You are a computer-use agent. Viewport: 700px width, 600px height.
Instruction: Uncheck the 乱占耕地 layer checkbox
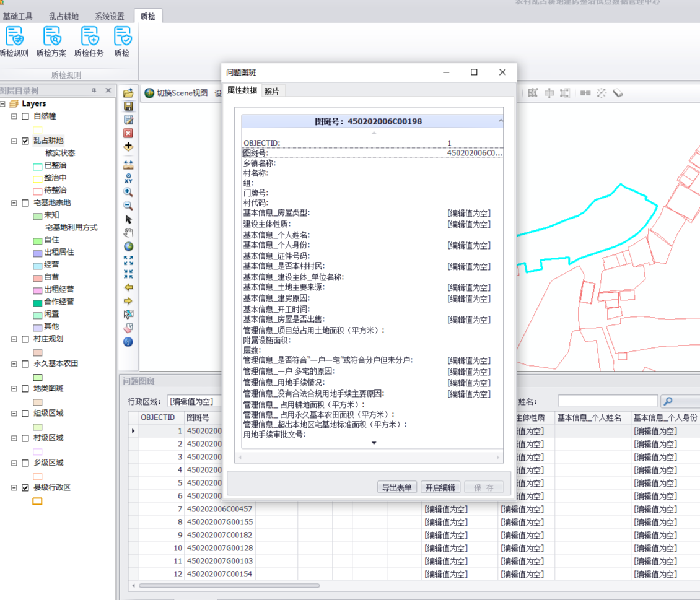point(25,141)
